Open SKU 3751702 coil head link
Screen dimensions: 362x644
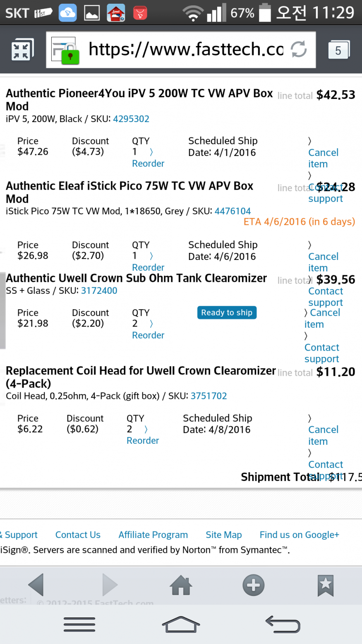(x=209, y=396)
